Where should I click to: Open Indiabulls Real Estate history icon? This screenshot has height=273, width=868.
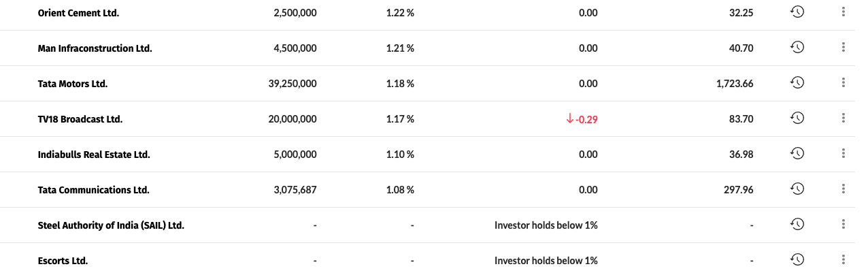coord(797,153)
